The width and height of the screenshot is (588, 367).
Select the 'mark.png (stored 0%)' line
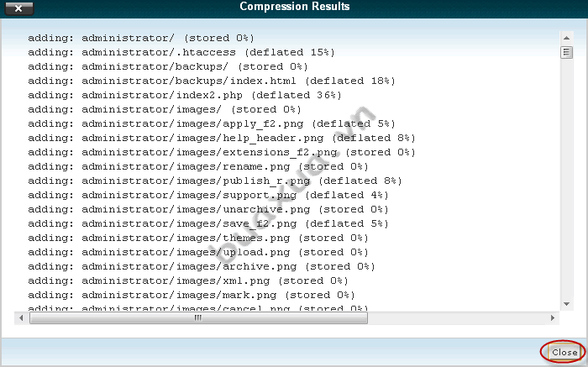[192, 294]
